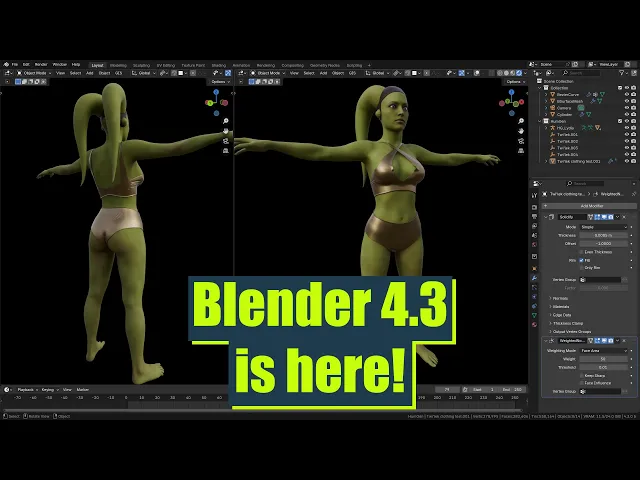Screen dimensions: 640x480
Task: Open the timeline Marker menu
Action: point(82,390)
